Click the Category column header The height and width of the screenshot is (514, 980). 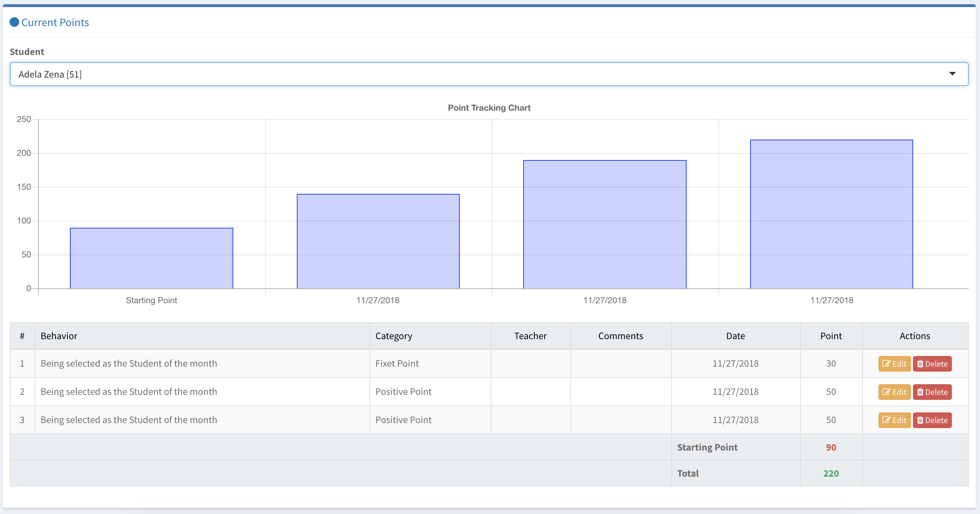tap(394, 336)
